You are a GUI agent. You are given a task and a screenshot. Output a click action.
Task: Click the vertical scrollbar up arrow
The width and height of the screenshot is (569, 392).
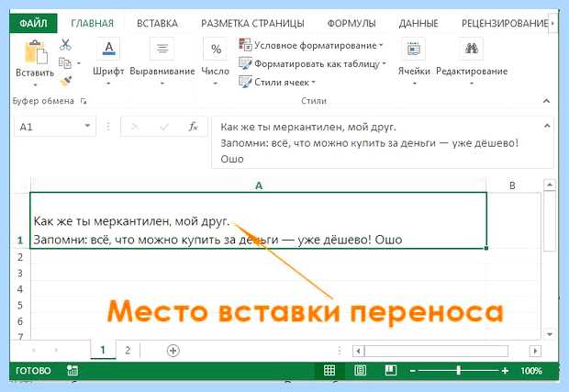(x=550, y=185)
